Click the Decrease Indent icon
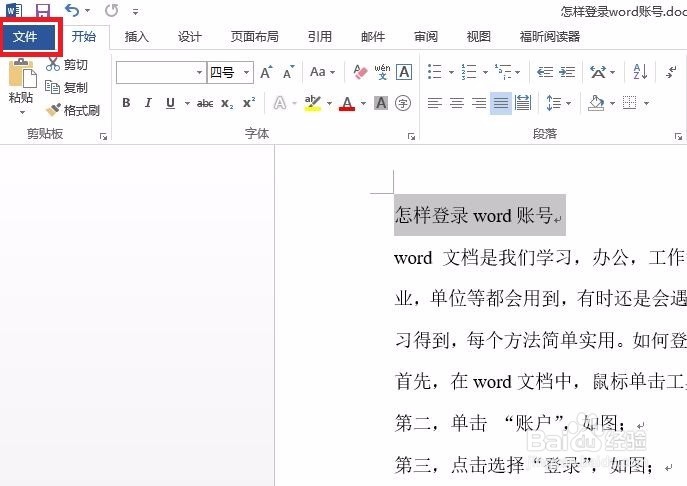 coord(545,72)
